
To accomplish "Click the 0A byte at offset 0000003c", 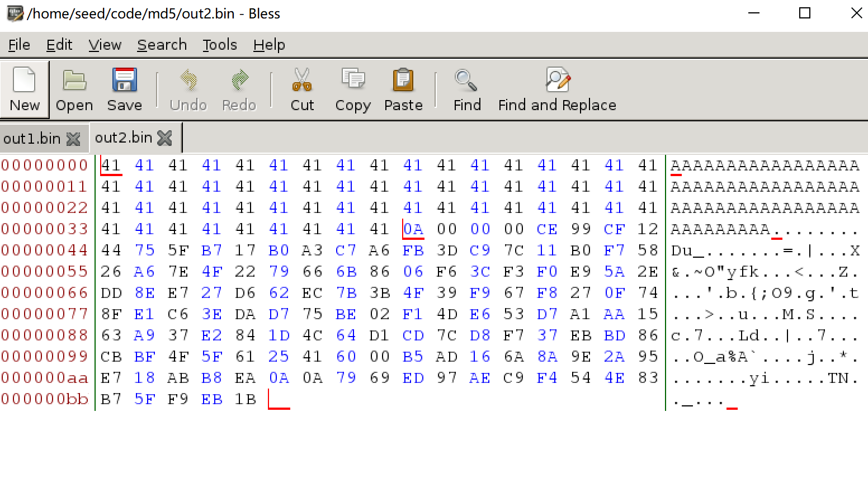I will click(413, 229).
